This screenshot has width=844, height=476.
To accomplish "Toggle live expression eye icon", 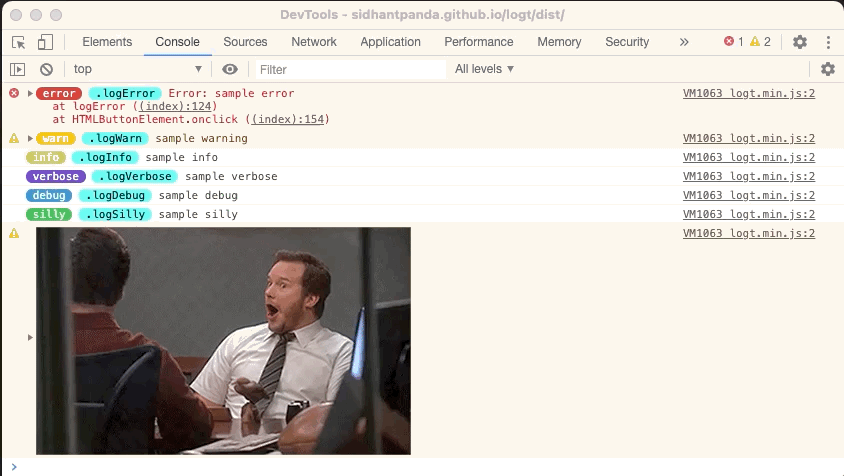I will (x=230, y=69).
